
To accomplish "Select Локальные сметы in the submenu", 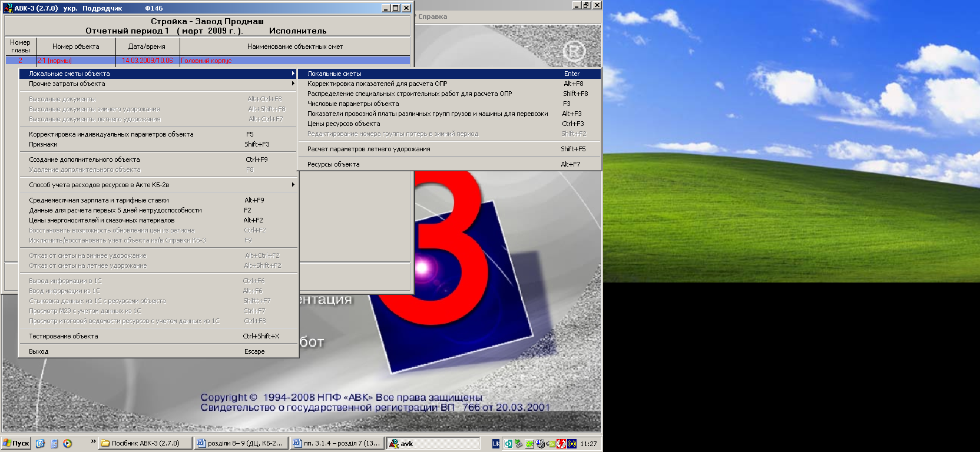I will (449, 74).
